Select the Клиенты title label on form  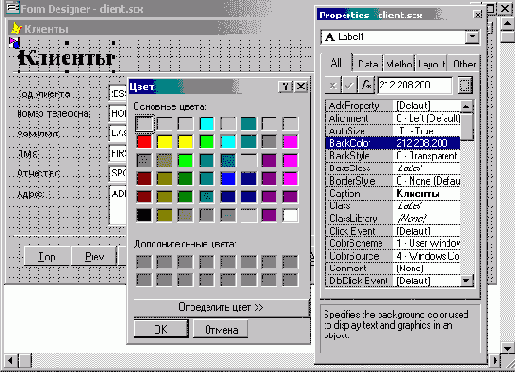click(67, 58)
